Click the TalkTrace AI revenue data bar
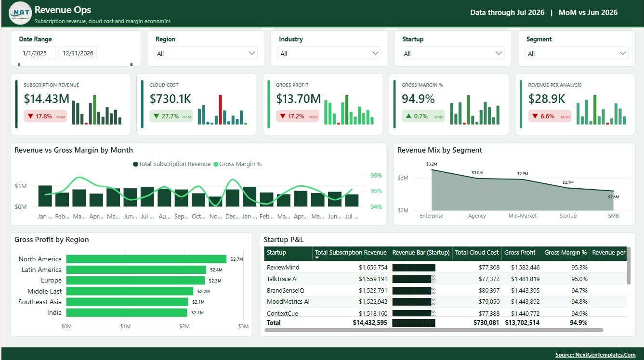This screenshot has height=360, width=644. click(x=414, y=279)
